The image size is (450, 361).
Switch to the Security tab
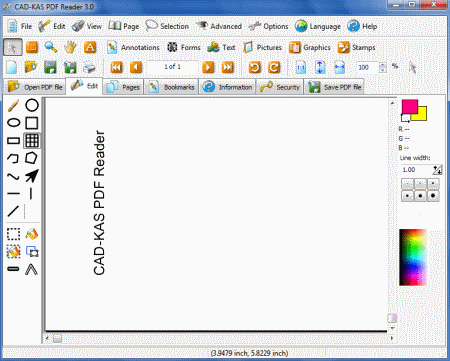coord(280,87)
